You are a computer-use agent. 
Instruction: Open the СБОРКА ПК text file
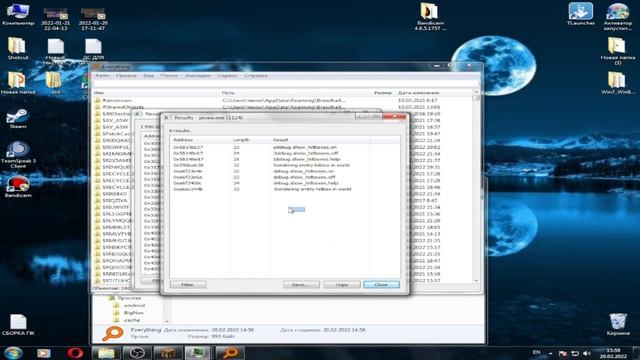tap(18, 325)
